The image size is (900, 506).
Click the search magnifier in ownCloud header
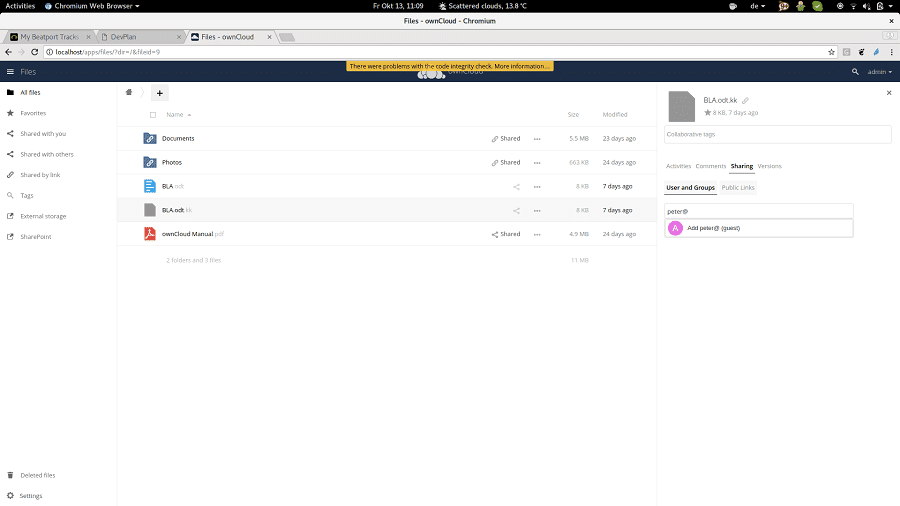tap(855, 72)
